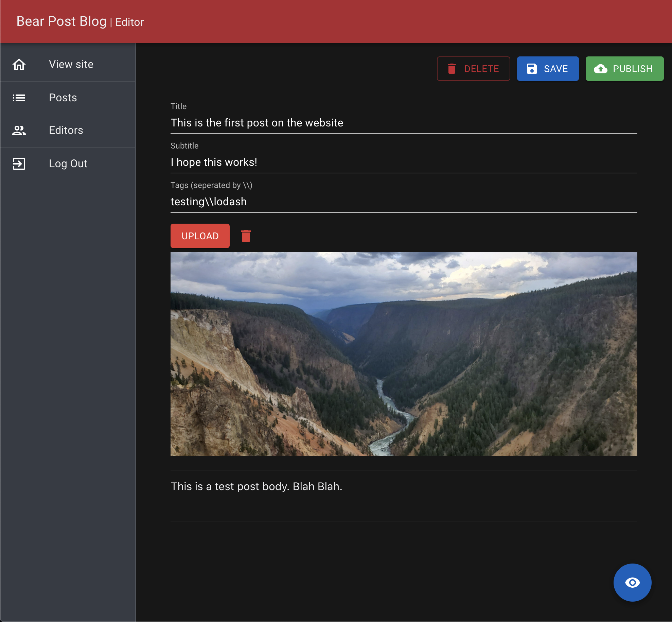This screenshot has height=622, width=672.
Task: Click the cloud upload publish icon
Action: click(600, 69)
